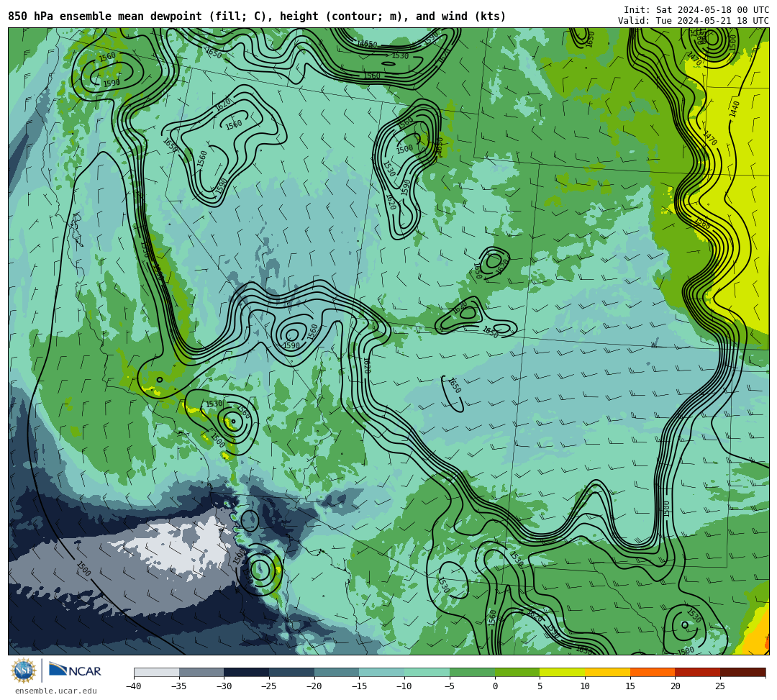
Task: Pick the dark brown above-25 colorbar swatch
Action: 742,672
